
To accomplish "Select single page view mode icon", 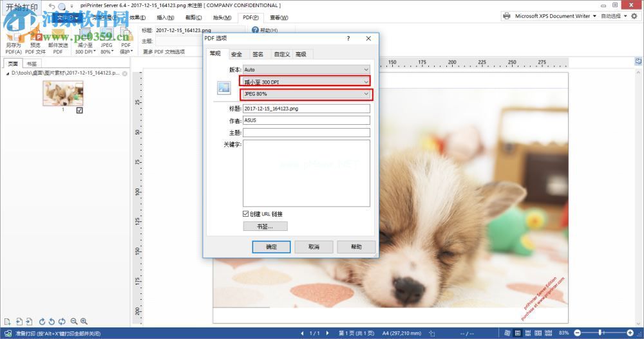I will [x=518, y=333].
